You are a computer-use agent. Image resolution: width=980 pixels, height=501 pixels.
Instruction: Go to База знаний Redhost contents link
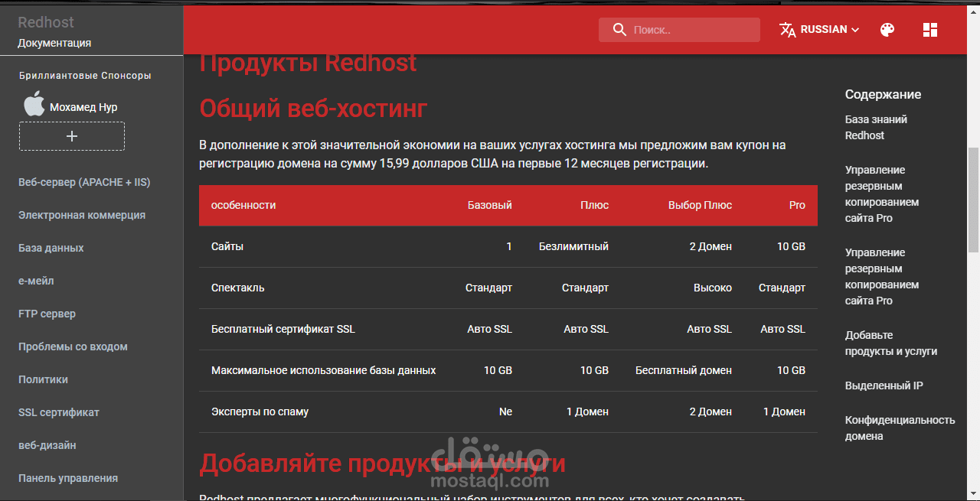(x=876, y=127)
